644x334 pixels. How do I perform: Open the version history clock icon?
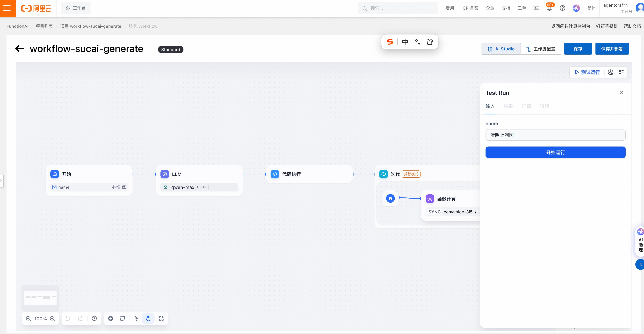[x=94, y=318]
